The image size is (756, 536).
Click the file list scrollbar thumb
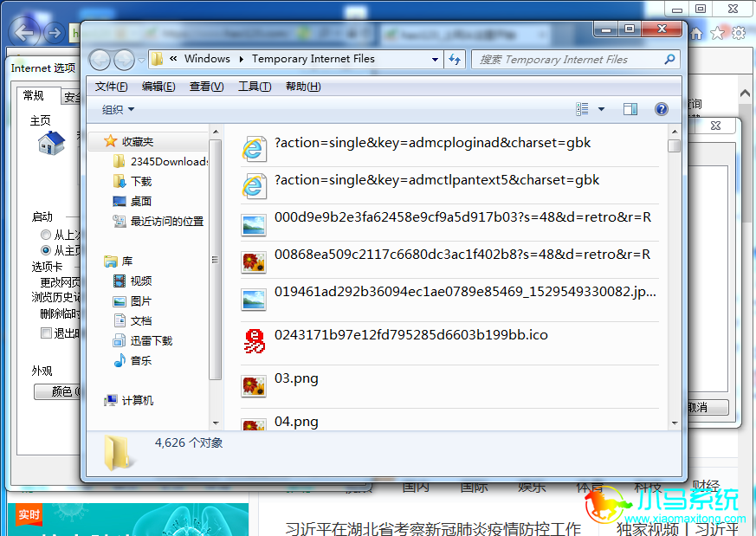pos(674,145)
